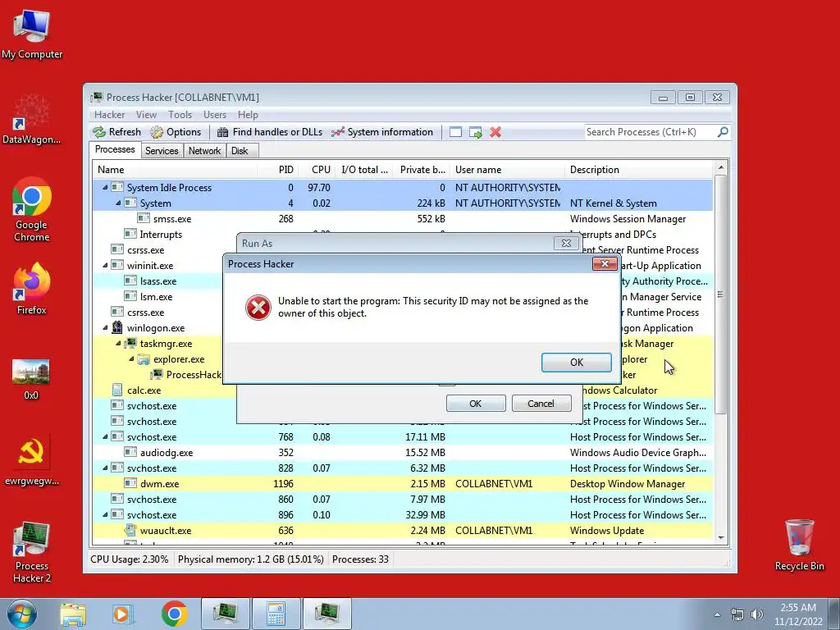
Task: Click the find window toolbar icon
Action: pos(455,132)
